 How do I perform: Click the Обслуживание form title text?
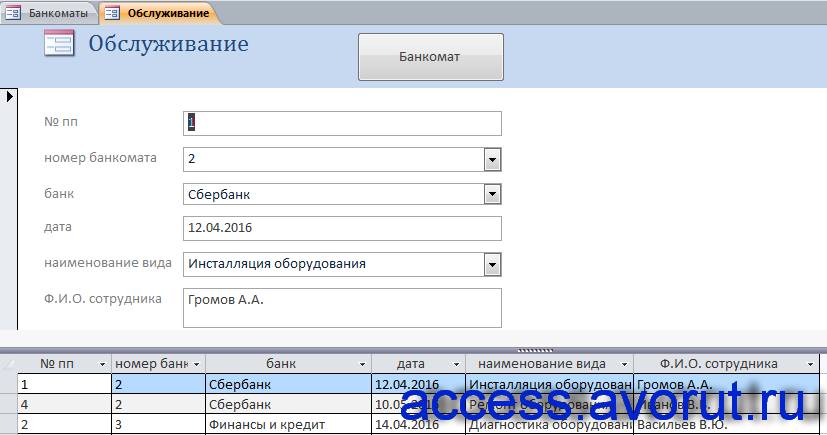click(168, 44)
